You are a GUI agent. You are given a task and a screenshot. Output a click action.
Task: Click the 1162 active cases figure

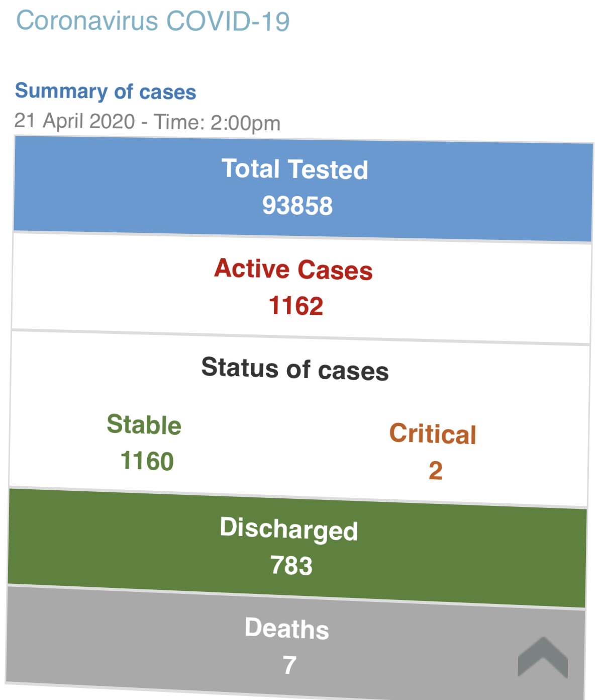click(296, 306)
